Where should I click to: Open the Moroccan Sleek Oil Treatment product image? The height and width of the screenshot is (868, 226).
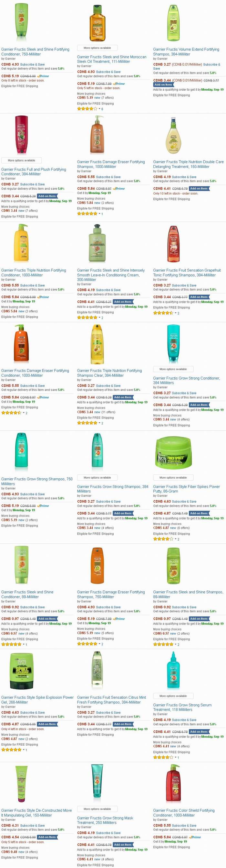pos(97,23)
